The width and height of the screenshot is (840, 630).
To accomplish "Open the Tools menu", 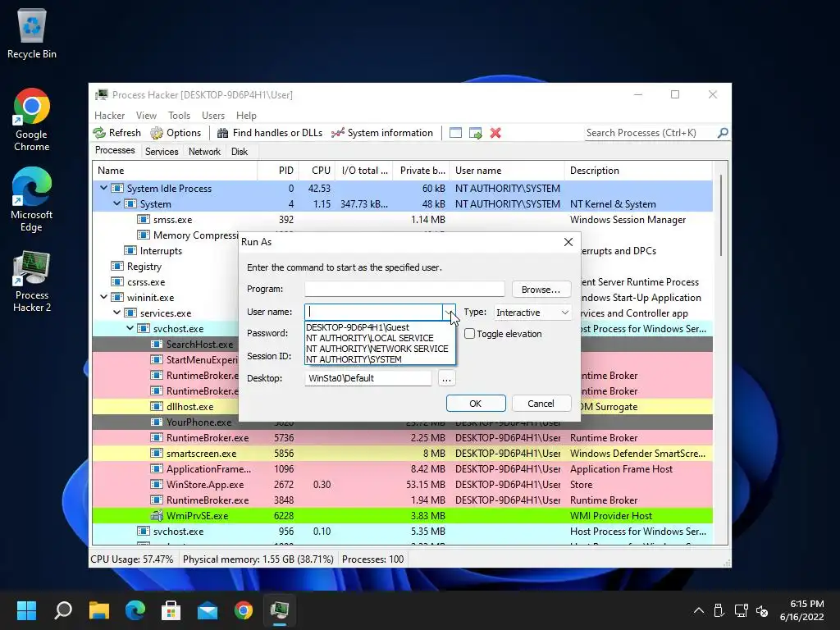I will point(179,115).
